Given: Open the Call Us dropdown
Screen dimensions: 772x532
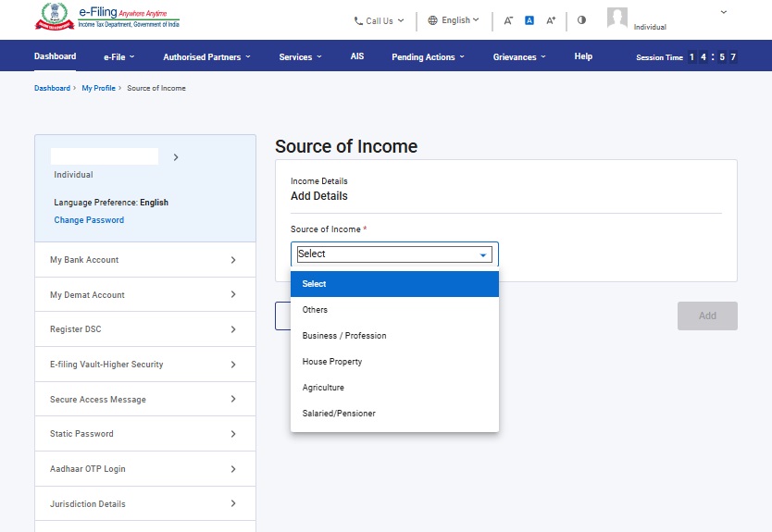Looking at the screenshot, I should click(x=380, y=20).
